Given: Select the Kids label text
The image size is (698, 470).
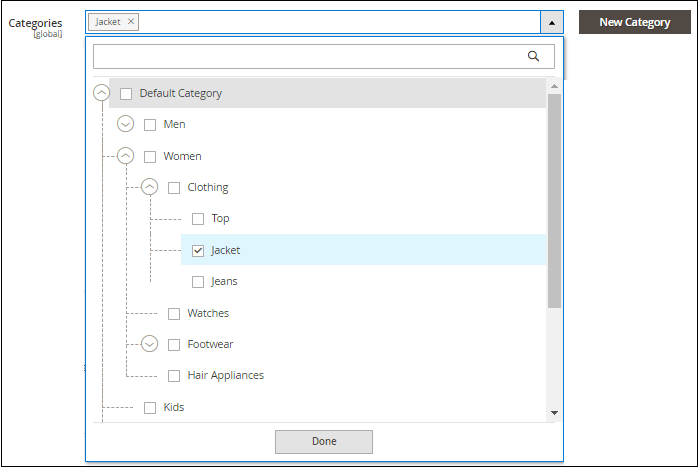Looking at the screenshot, I should pyautogui.click(x=174, y=407).
